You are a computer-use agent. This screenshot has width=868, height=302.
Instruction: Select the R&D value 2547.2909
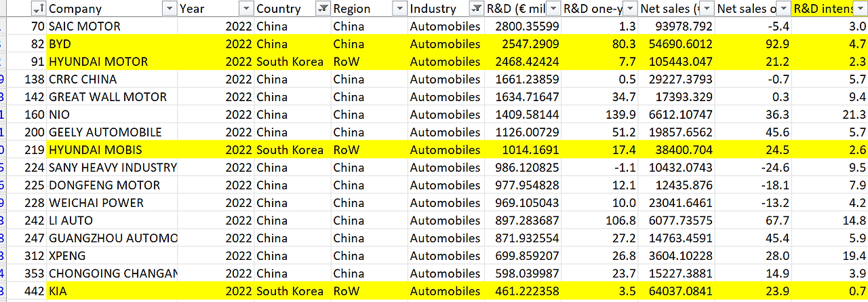[524, 44]
